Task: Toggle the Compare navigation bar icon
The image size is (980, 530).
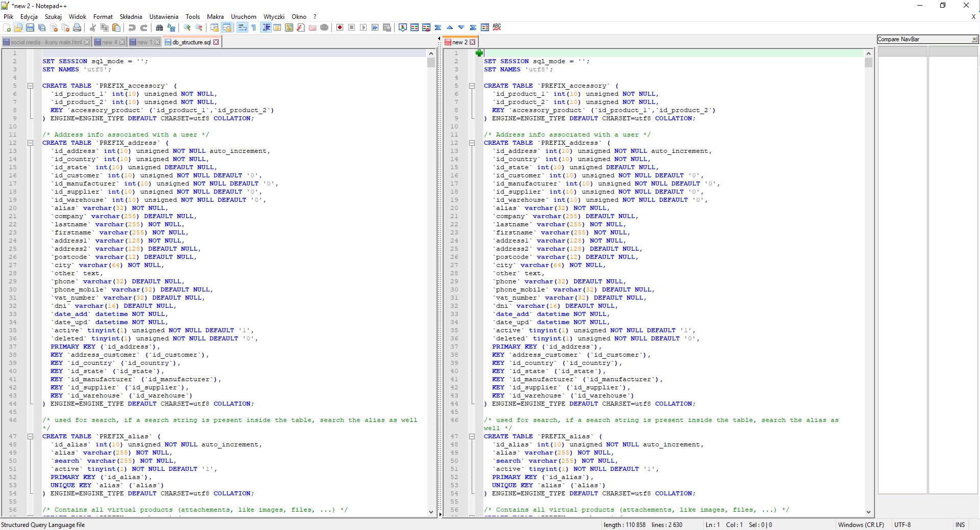Action: tap(485, 28)
